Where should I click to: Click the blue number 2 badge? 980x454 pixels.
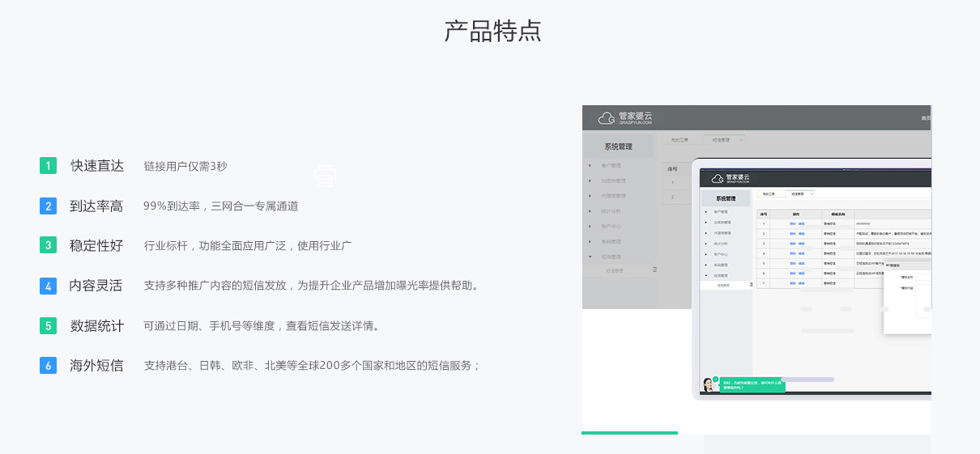48,206
